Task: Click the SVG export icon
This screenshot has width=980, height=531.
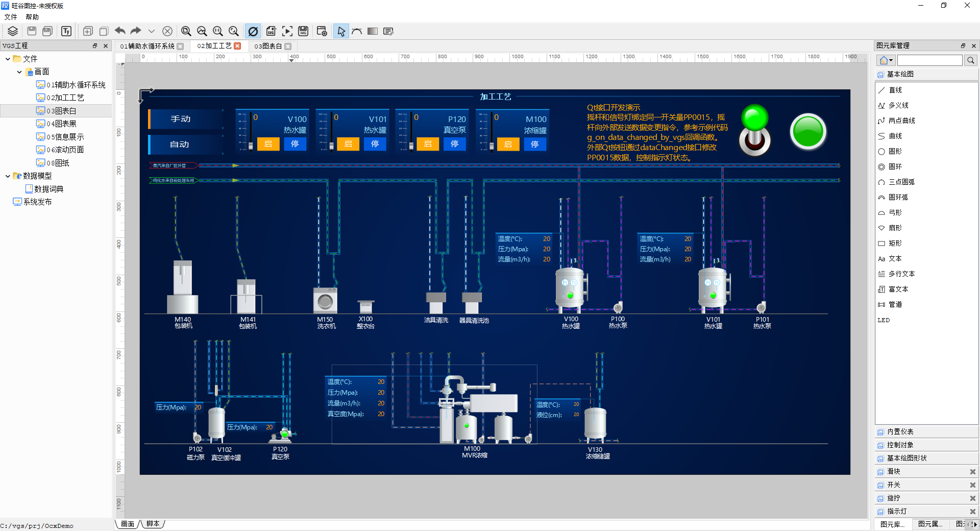Action: point(271,31)
